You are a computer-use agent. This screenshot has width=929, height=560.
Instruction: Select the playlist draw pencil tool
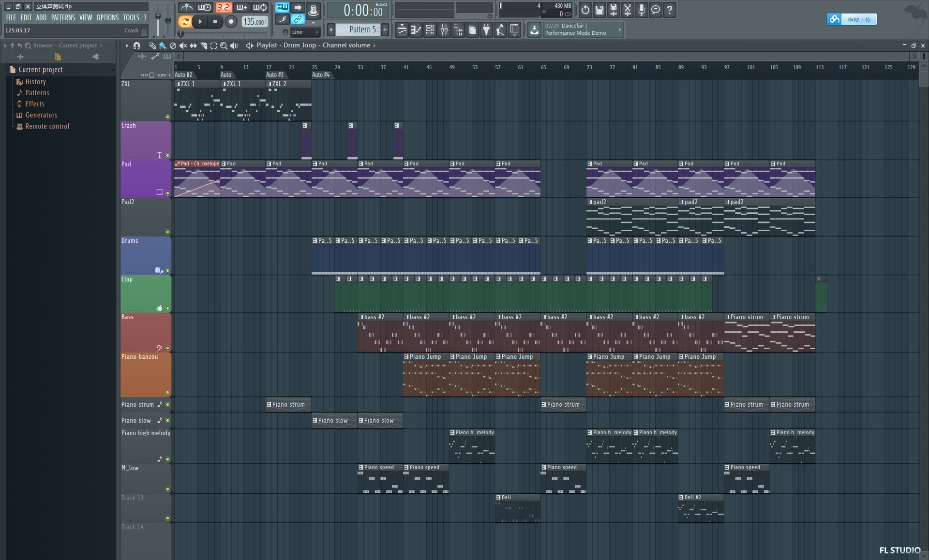(152, 45)
